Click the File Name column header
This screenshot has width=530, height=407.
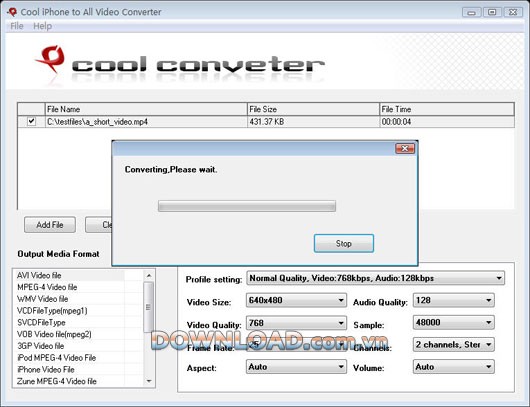tap(146, 109)
